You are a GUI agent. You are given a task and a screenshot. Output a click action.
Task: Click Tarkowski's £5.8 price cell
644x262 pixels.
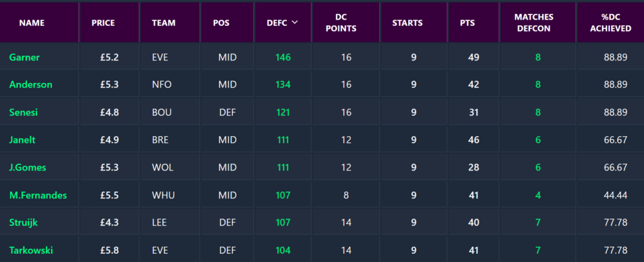point(109,251)
